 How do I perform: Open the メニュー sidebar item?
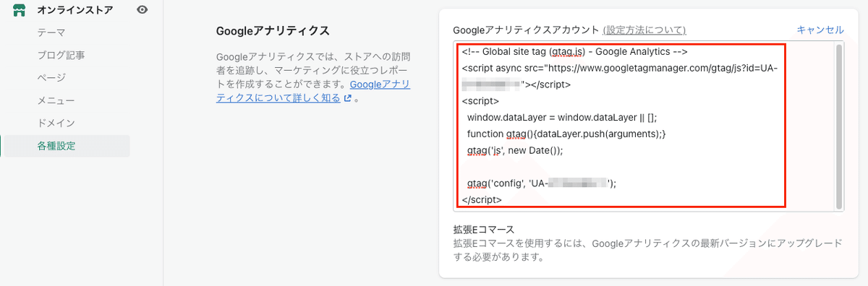56,100
